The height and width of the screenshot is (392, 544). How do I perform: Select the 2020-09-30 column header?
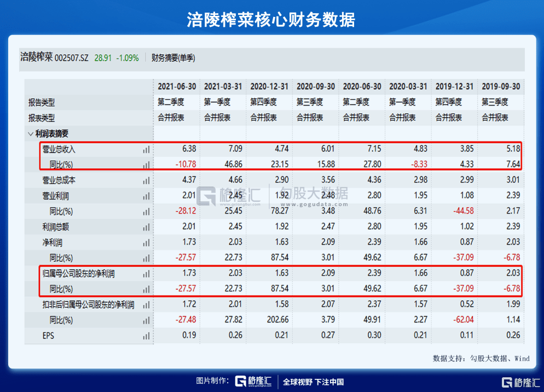tap(315, 86)
